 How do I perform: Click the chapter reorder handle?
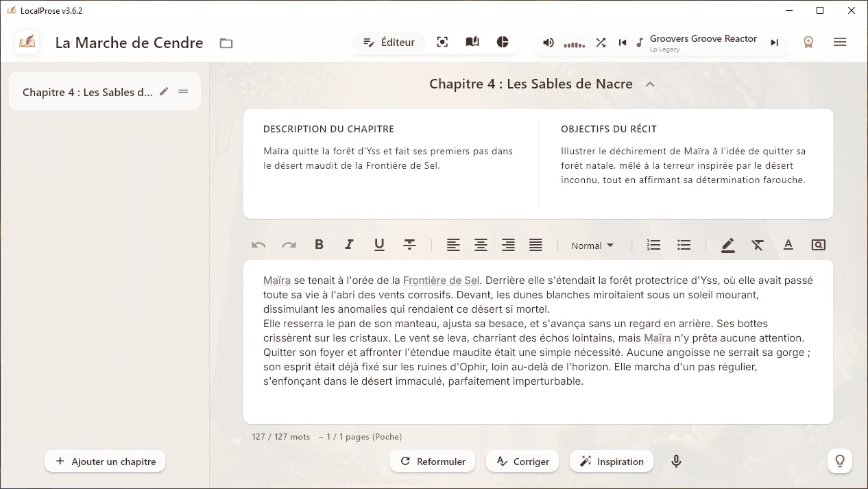point(183,91)
